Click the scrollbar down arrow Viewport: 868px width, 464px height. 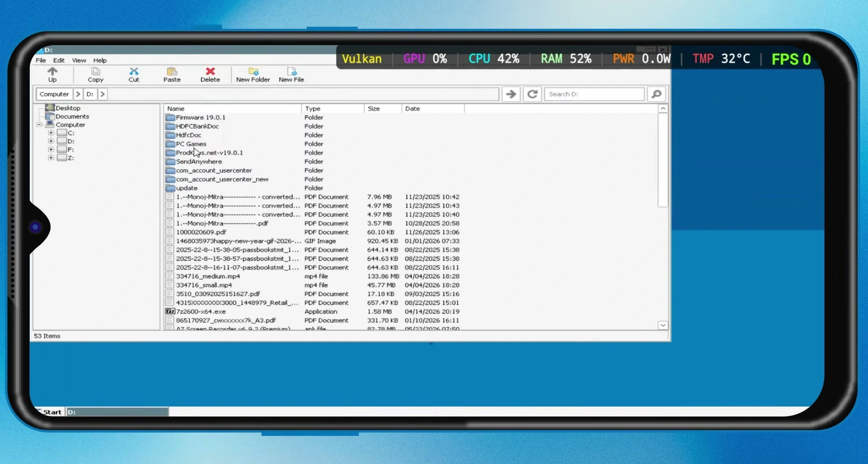[x=663, y=325]
